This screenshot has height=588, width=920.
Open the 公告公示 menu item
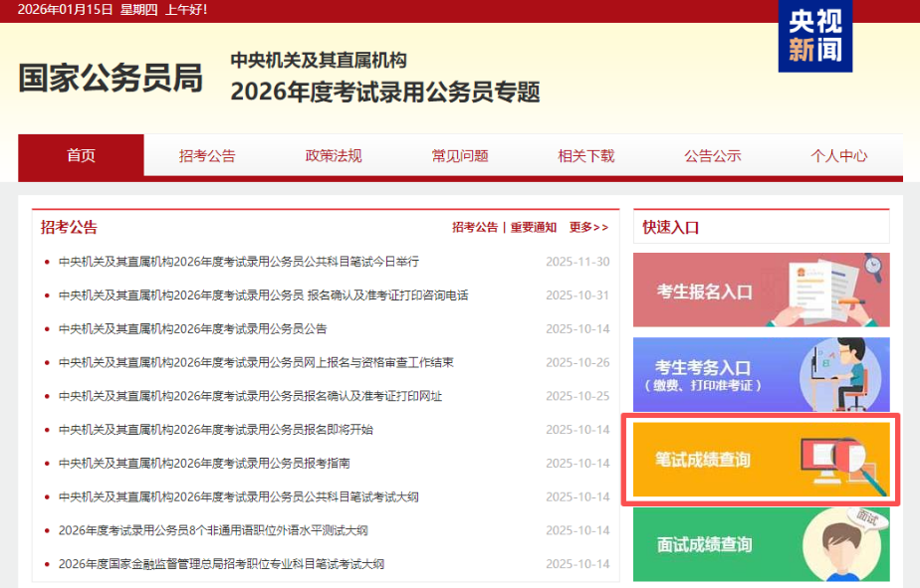coord(711,155)
